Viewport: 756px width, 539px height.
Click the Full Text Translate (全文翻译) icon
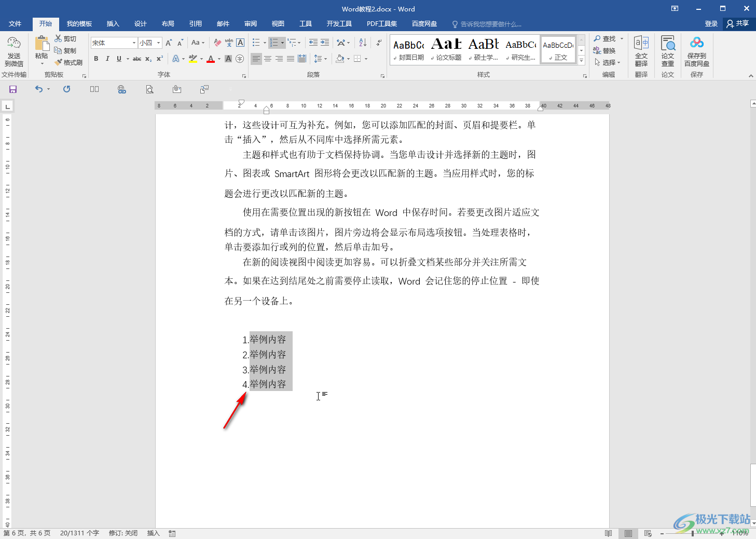pos(641,51)
